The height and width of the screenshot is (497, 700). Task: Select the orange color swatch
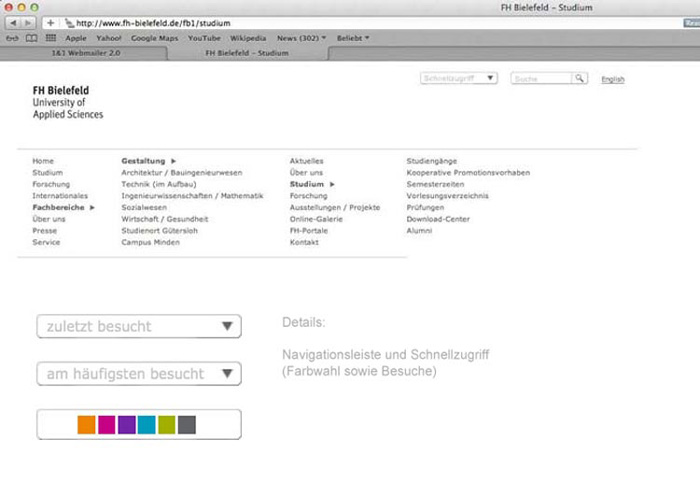click(86, 425)
